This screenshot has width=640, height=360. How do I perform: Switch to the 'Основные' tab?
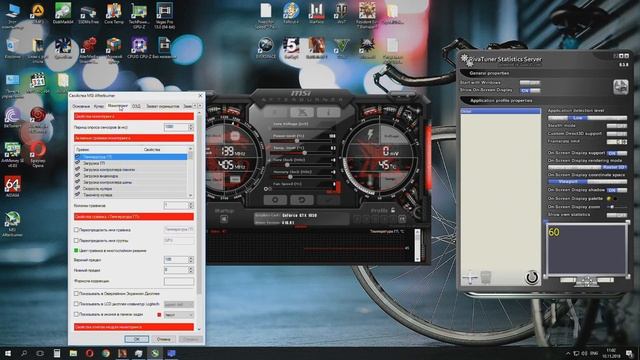pos(81,106)
